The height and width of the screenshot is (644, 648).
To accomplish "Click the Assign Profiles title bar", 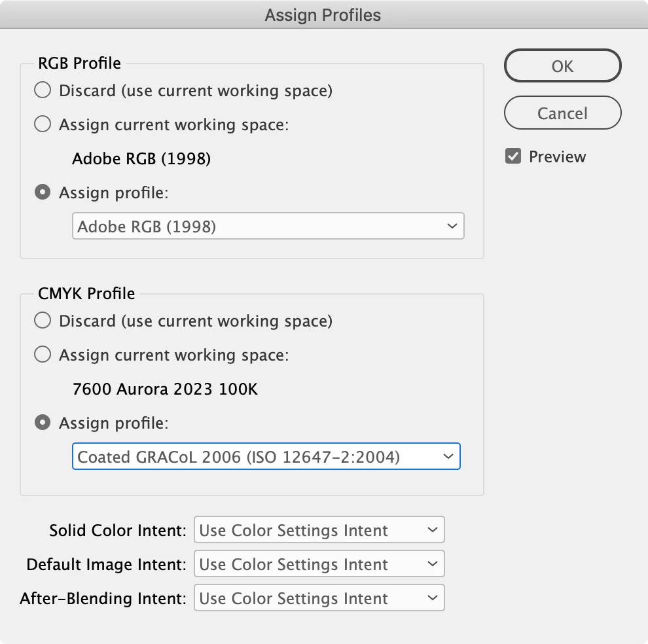I will pos(324,14).
